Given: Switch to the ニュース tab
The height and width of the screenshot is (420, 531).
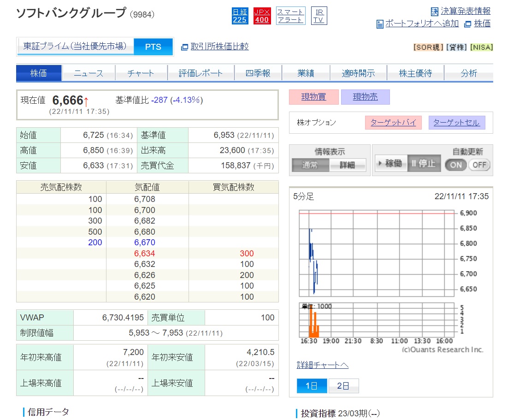Looking at the screenshot, I should (x=88, y=73).
